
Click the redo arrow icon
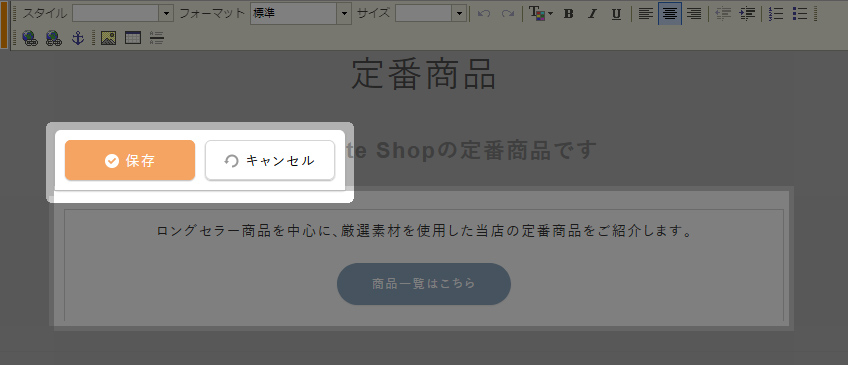(x=507, y=14)
